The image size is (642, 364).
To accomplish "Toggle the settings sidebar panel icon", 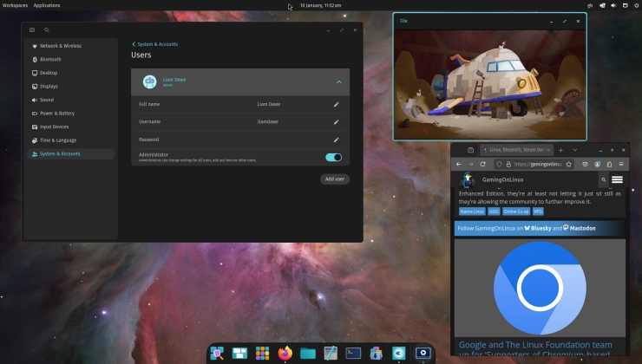I will pos(33,30).
